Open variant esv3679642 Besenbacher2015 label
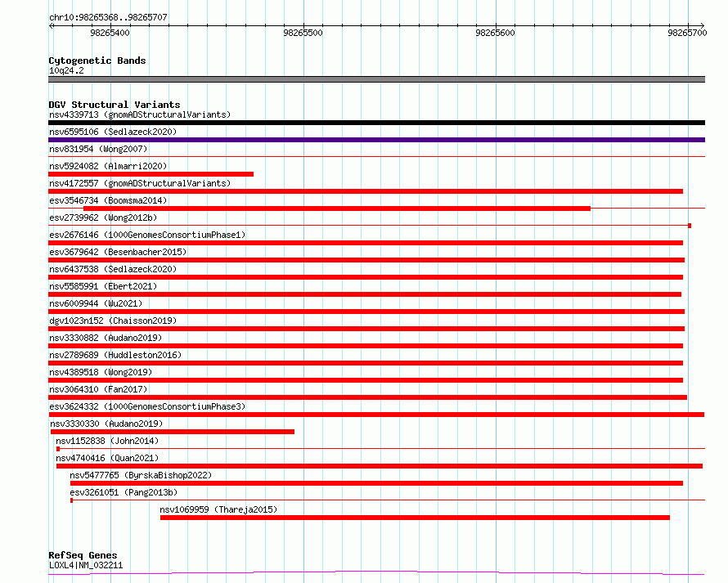This screenshot has height=583, width=728. (x=118, y=252)
